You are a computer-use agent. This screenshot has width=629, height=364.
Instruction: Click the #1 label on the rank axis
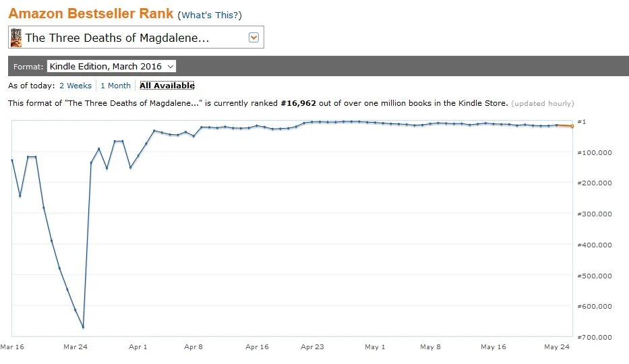coord(582,121)
